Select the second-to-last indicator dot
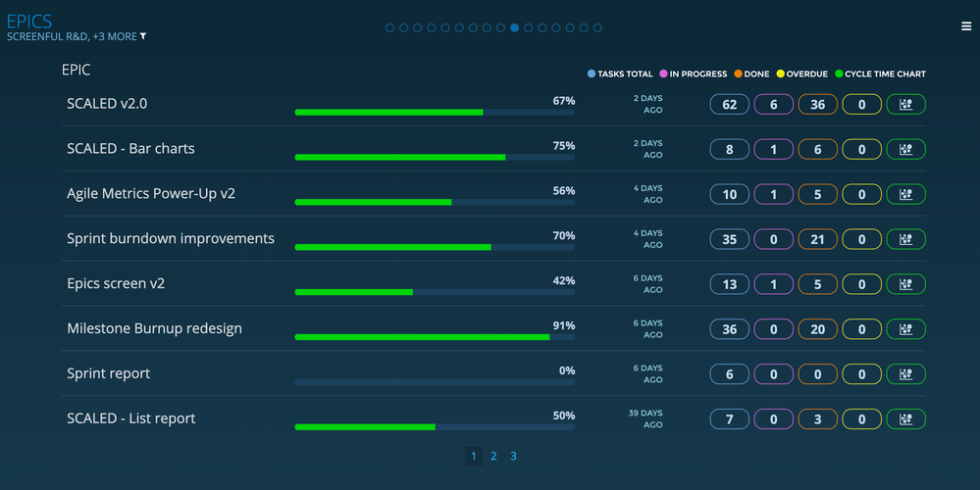Viewport: 980px width, 490px height. [x=584, y=27]
